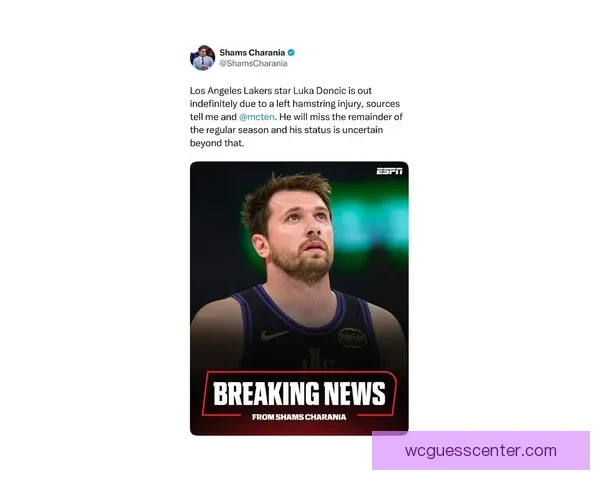The height and width of the screenshot is (480, 600).
Task: Click the bibigo sponsor patch on jersey
Action: [352, 338]
